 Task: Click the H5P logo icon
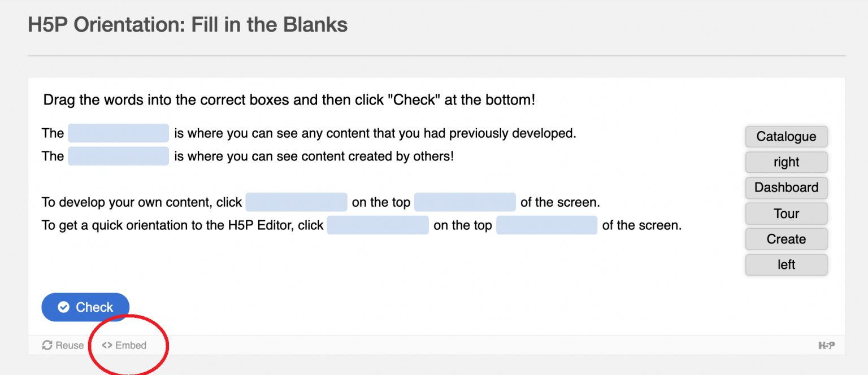(826, 345)
